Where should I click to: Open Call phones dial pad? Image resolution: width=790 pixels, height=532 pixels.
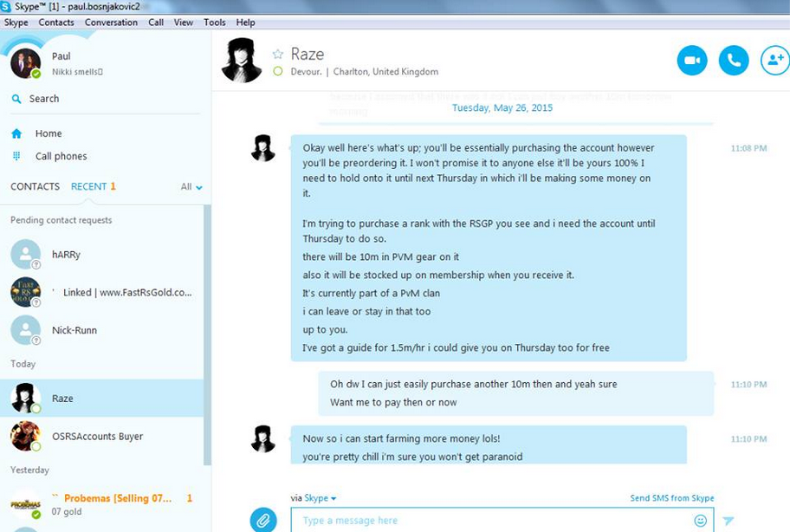pyautogui.click(x=16, y=156)
